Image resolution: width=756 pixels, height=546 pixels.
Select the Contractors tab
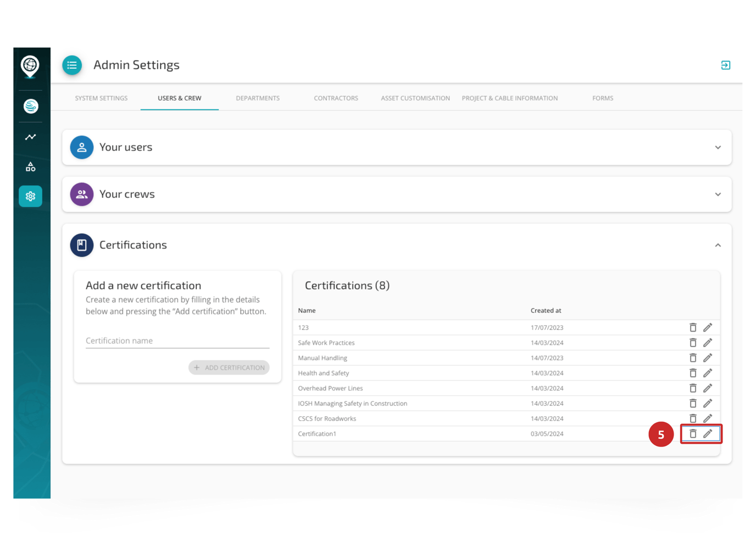(x=336, y=98)
